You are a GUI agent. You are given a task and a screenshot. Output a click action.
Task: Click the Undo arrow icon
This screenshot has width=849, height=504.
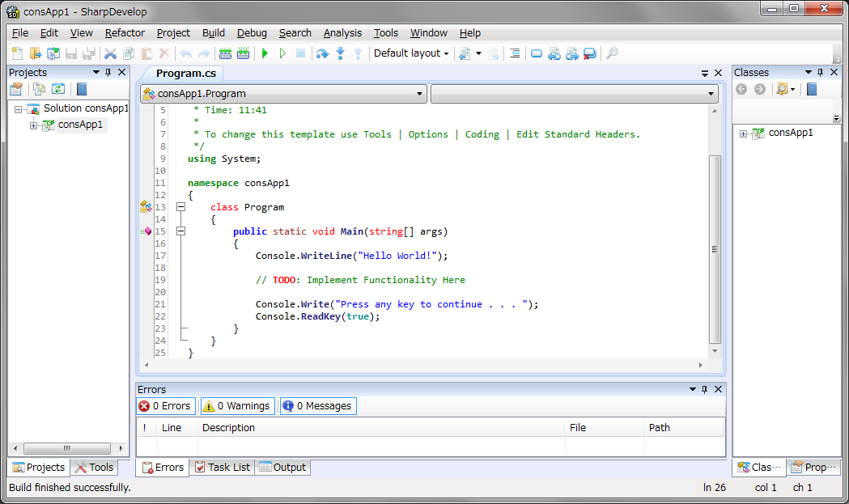pos(185,53)
